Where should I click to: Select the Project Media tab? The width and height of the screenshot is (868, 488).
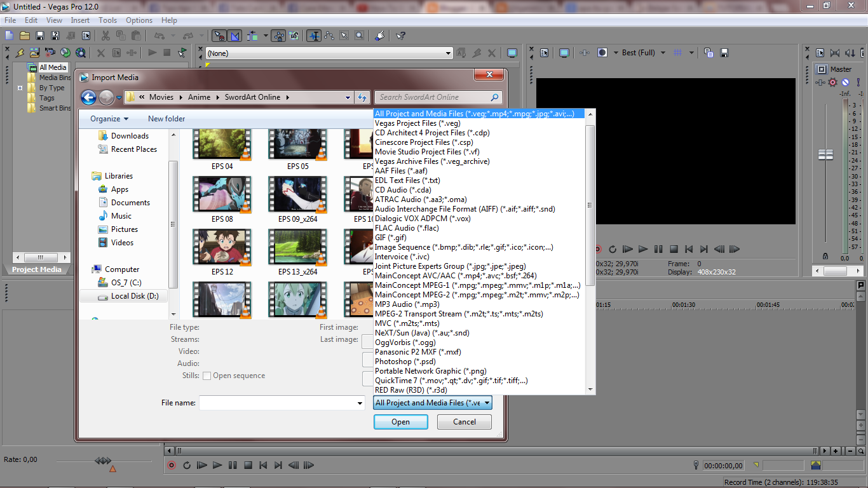36,269
